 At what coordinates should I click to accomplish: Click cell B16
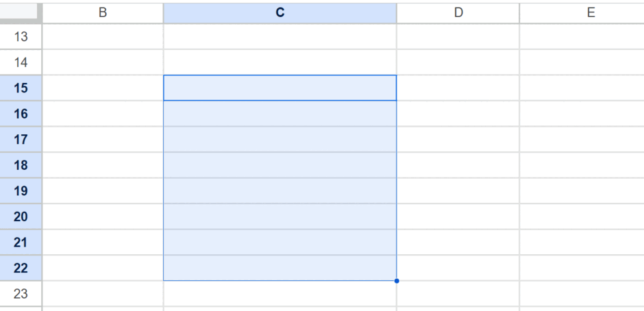click(x=103, y=114)
